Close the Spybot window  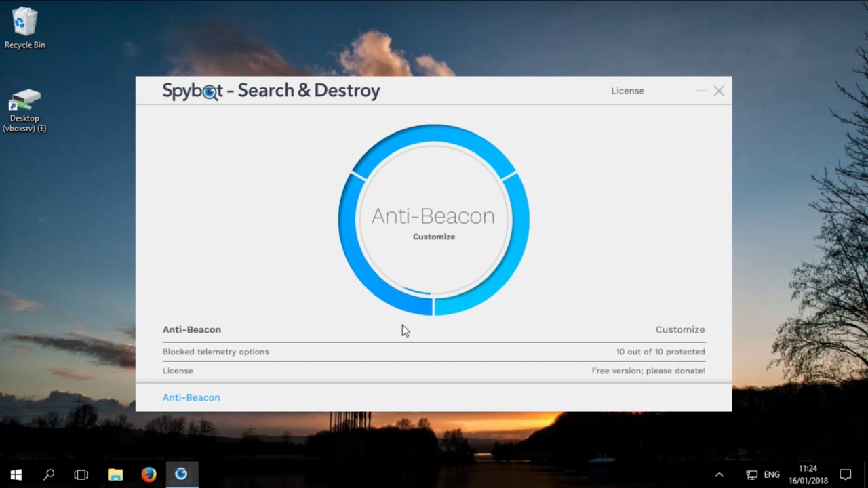coord(719,91)
